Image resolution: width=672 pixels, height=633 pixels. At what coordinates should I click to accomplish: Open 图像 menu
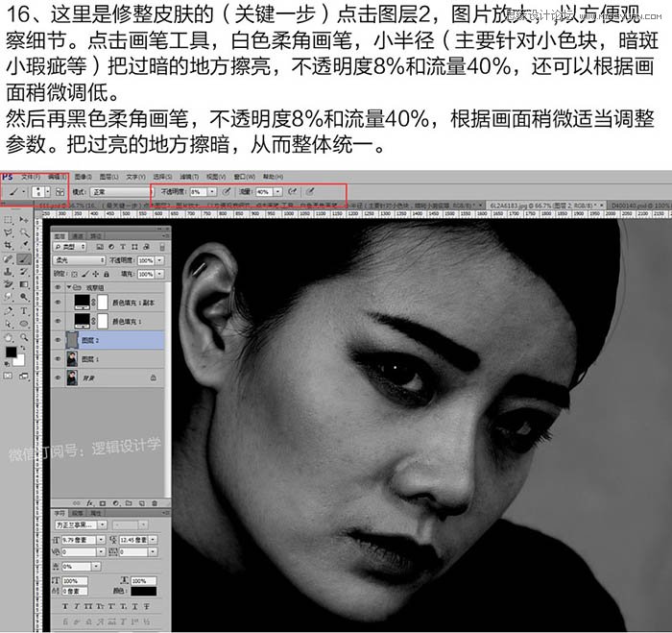(x=83, y=177)
